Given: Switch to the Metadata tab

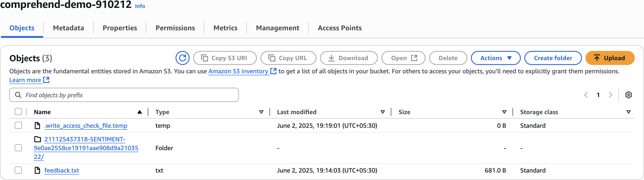Looking at the screenshot, I should pos(69,28).
